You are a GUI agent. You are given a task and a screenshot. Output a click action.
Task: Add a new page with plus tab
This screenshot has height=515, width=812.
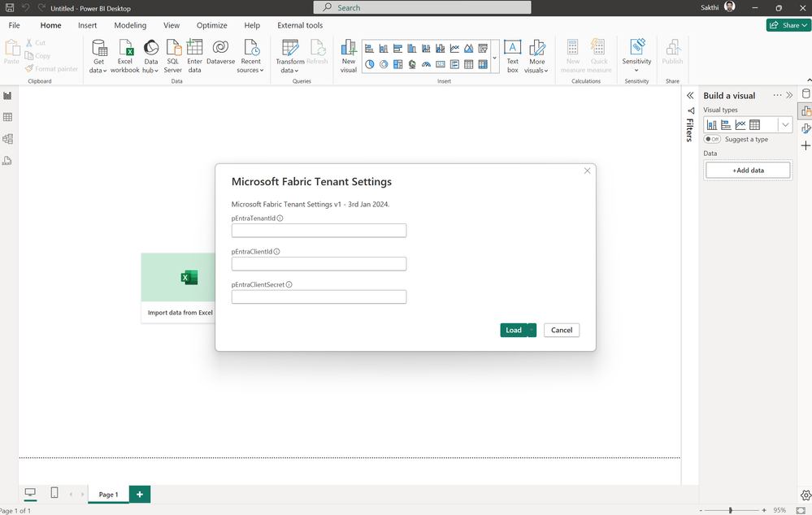pos(140,494)
